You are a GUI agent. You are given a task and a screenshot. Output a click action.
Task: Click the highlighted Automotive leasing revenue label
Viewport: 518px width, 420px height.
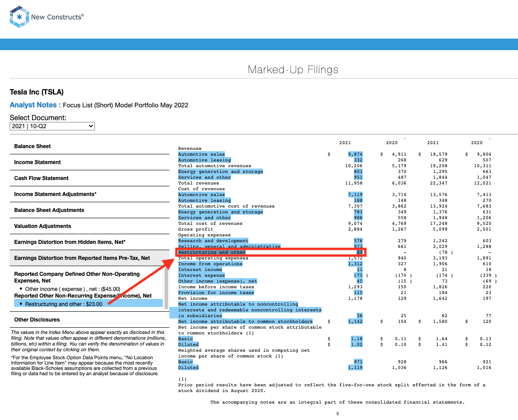(x=204, y=160)
